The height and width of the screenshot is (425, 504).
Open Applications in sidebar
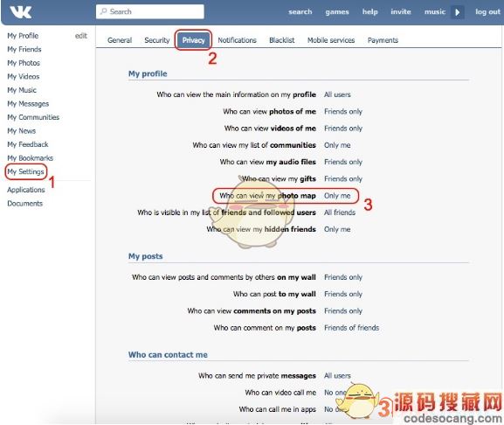coord(26,190)
